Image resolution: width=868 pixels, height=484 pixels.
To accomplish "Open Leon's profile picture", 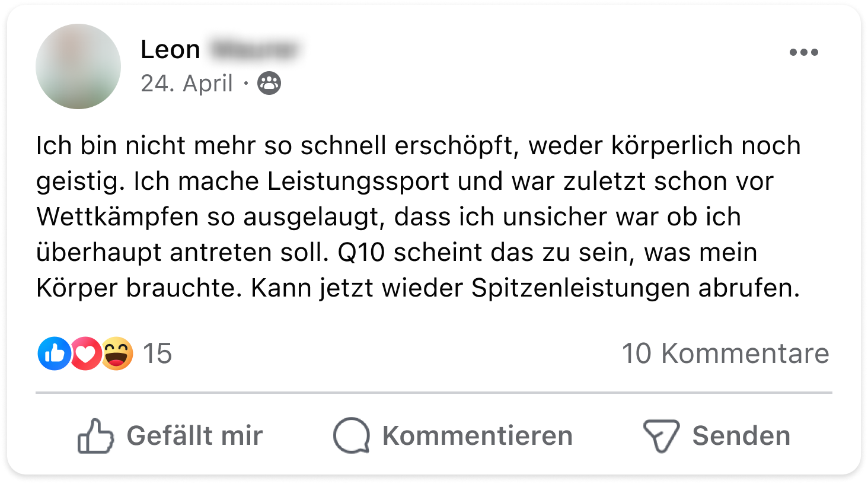I will (78, 66).
